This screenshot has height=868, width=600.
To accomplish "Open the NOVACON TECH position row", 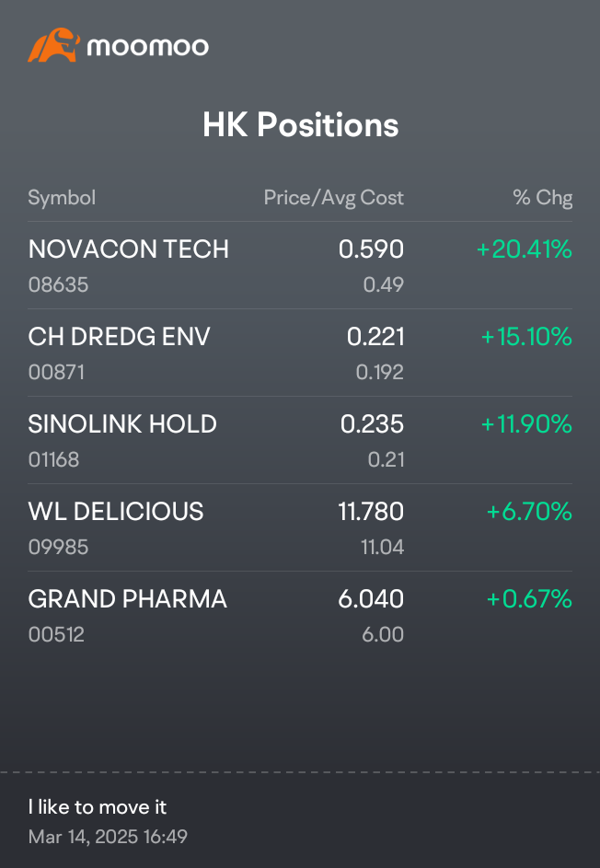I will click(x=300, y=266).
